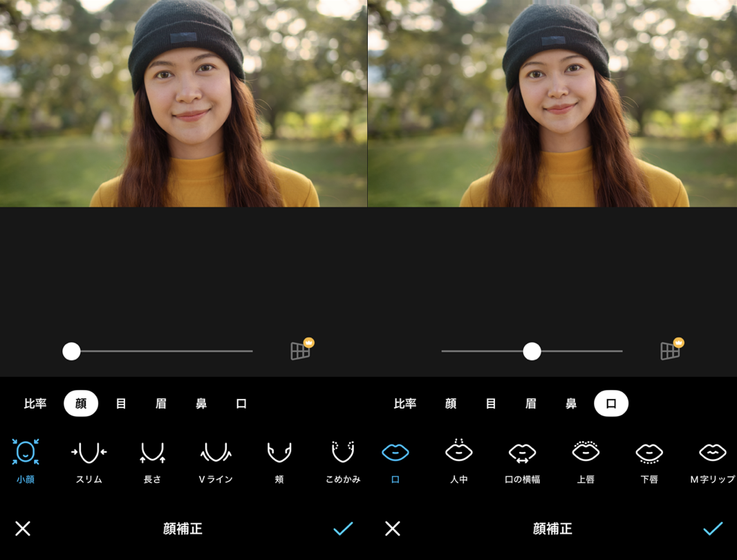Select the 人中 philtrum tool
Viewport: 737px width, 560px height.
[x=458, y=453]
